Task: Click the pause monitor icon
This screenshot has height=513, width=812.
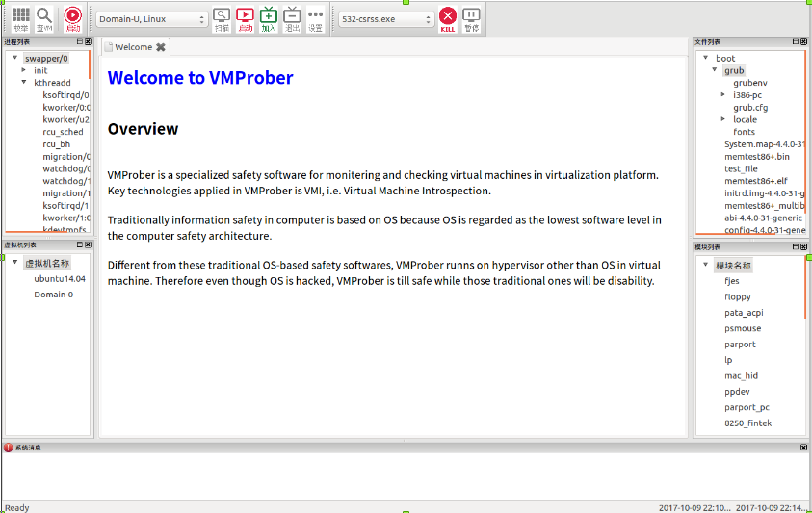Action: [471, 18]
